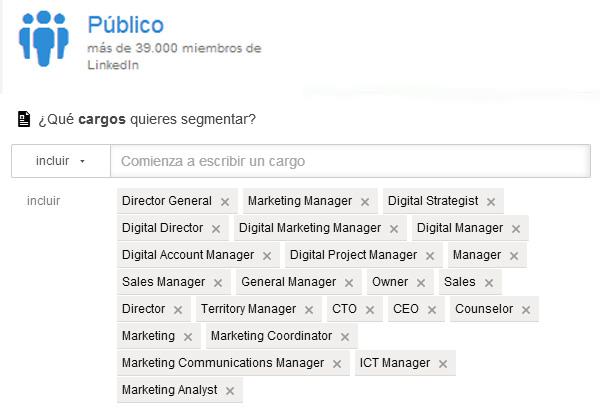Remove the Marketing Communications Manager tag
The height and width of the screenshot is (413, 600).
pos(337,364)
